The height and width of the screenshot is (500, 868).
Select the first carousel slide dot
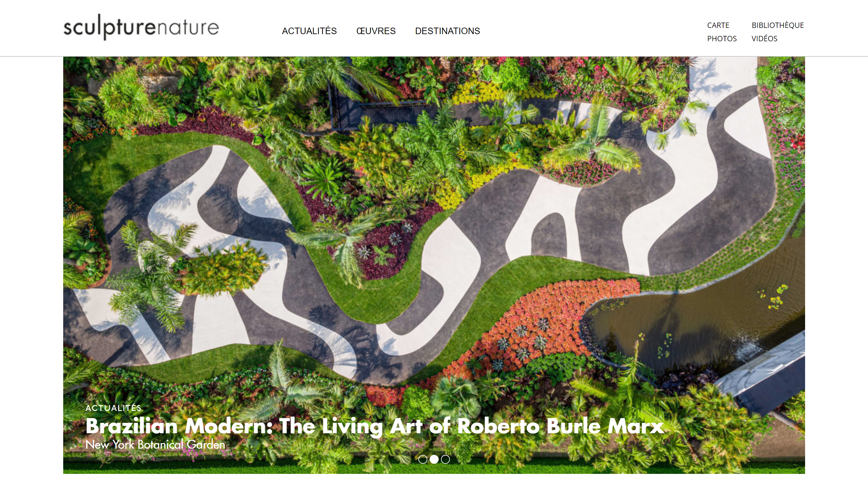pos(423,459)
